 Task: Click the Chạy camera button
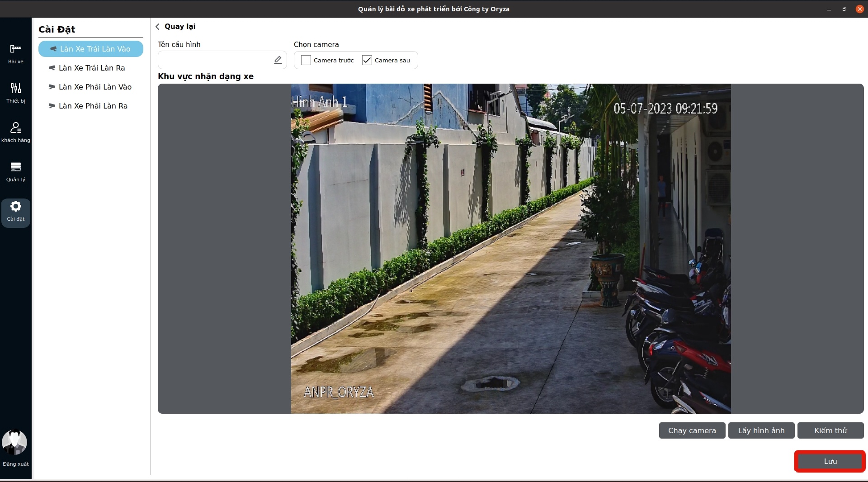[692, 430]
